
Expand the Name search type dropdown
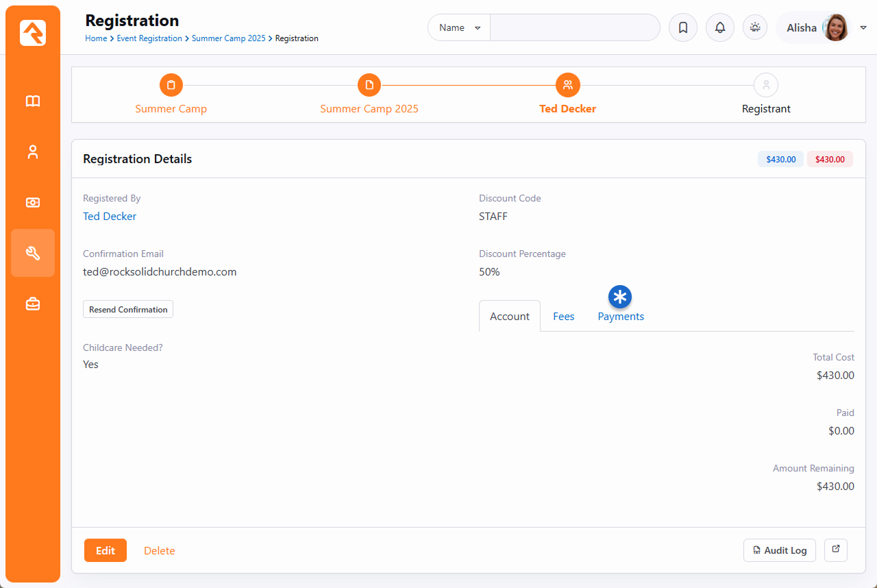click(x=459, y=28)
